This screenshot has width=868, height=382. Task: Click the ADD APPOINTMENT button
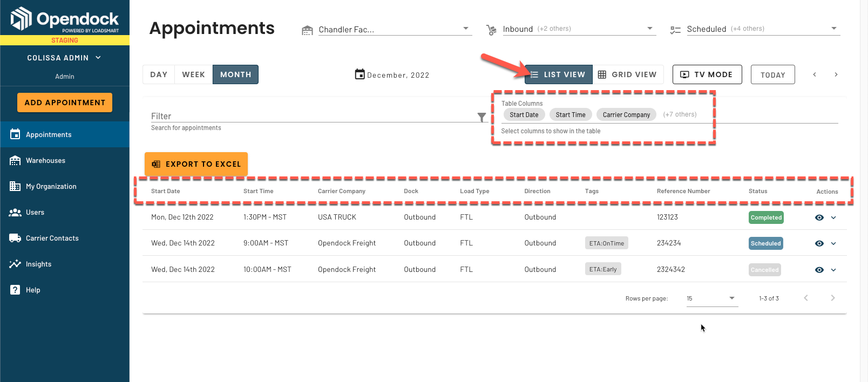click(x=65, y=103)
